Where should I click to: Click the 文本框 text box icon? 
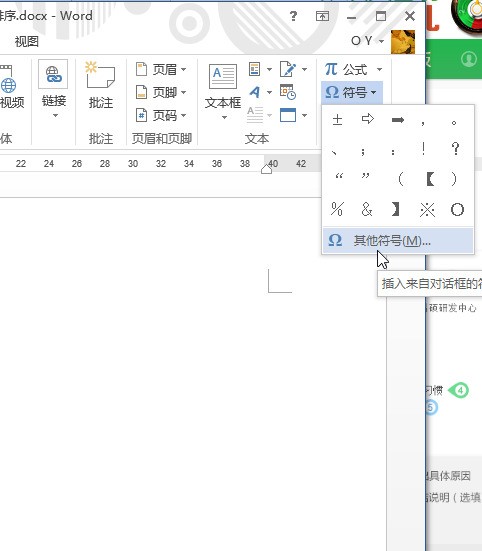(223, 77)
